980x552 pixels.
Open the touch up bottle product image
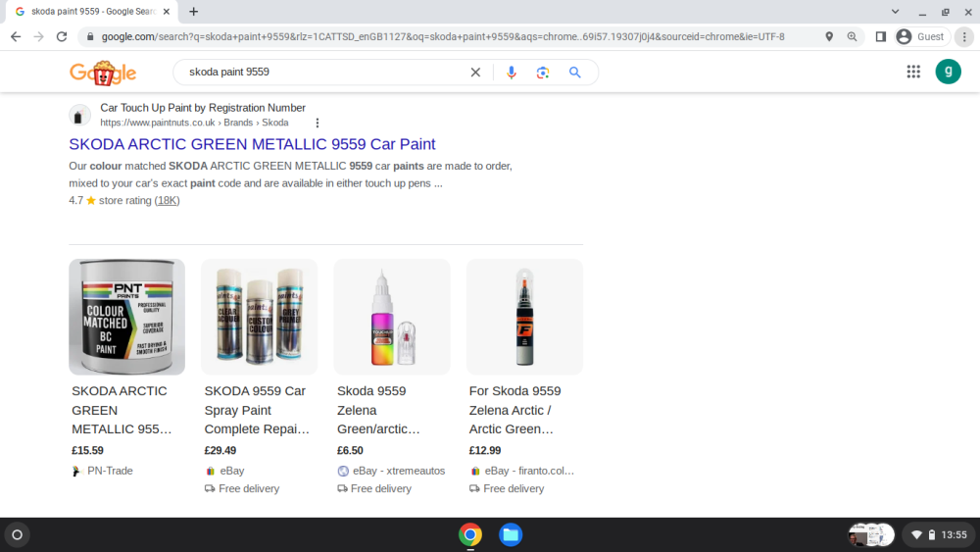click(x=392, y=317)
